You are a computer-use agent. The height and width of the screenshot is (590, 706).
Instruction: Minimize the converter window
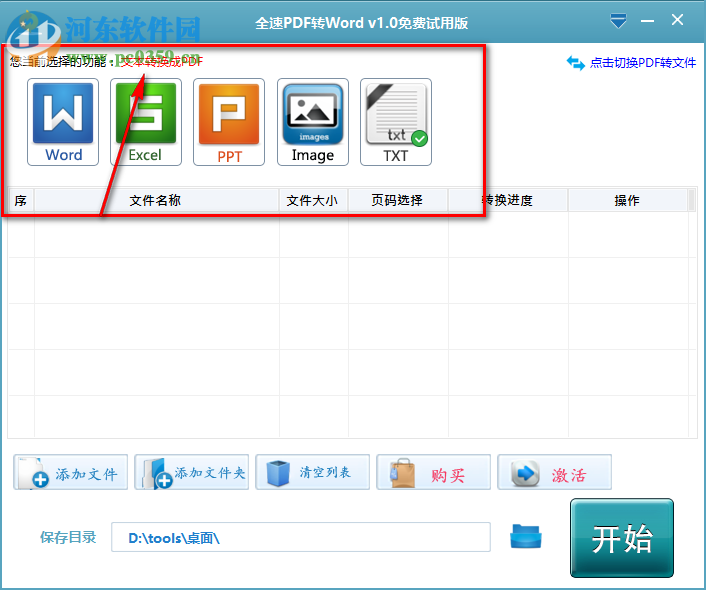tap(647, 21)
